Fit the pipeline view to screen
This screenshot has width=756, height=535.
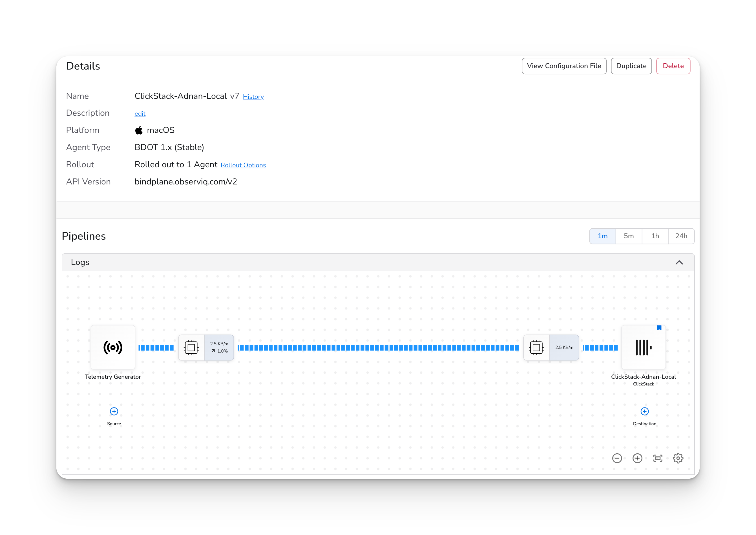(658, 458)
